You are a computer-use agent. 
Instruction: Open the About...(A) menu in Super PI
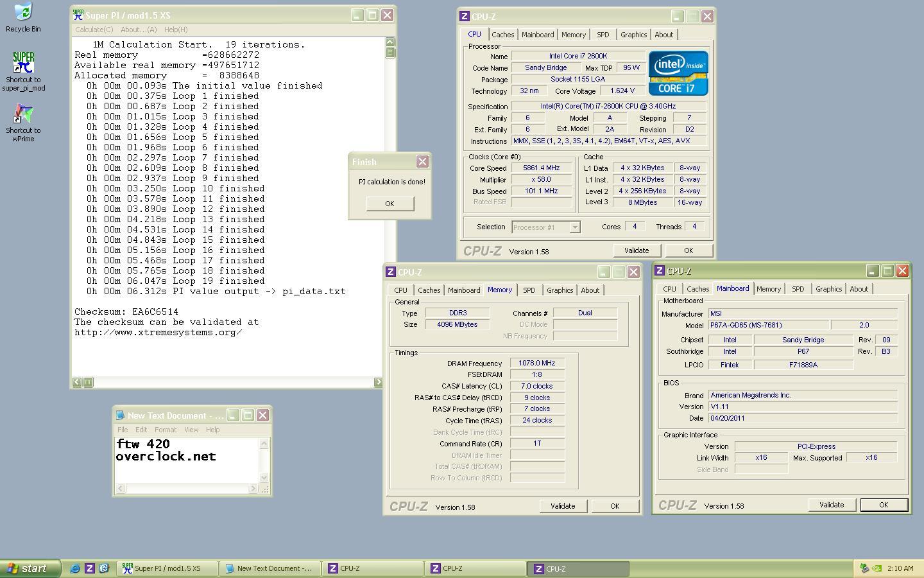pos(139,30)
